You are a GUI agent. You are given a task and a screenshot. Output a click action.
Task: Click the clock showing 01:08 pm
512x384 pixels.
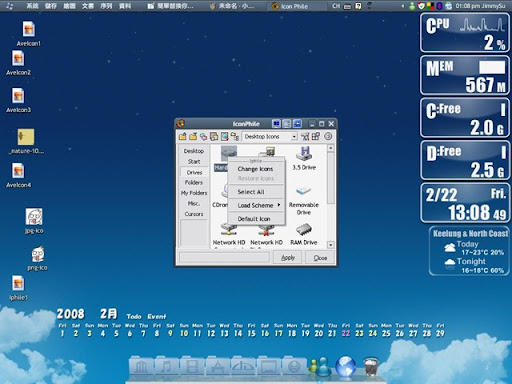coord(468,6)
